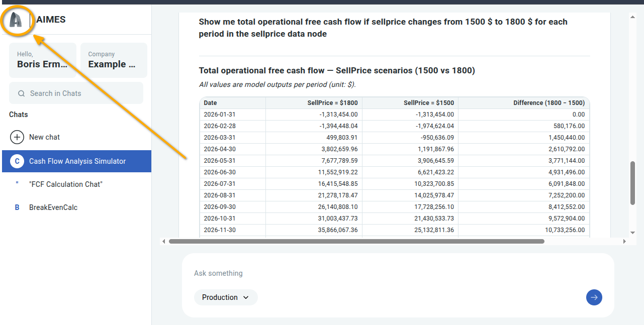Click the 'B' avatar next to BreakEvenCalc
The height and width of the screenshot is (325, 644).
[x=17, y=207]
